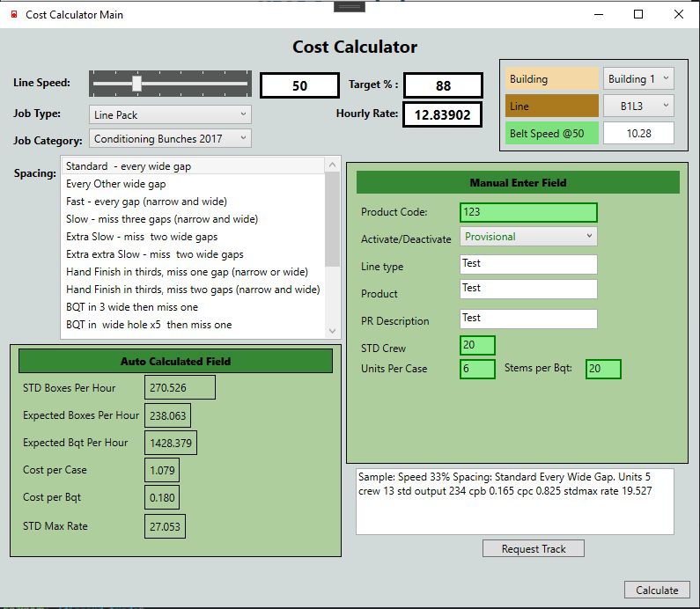
Task: Click the Product input field
Action: [528, 290]
